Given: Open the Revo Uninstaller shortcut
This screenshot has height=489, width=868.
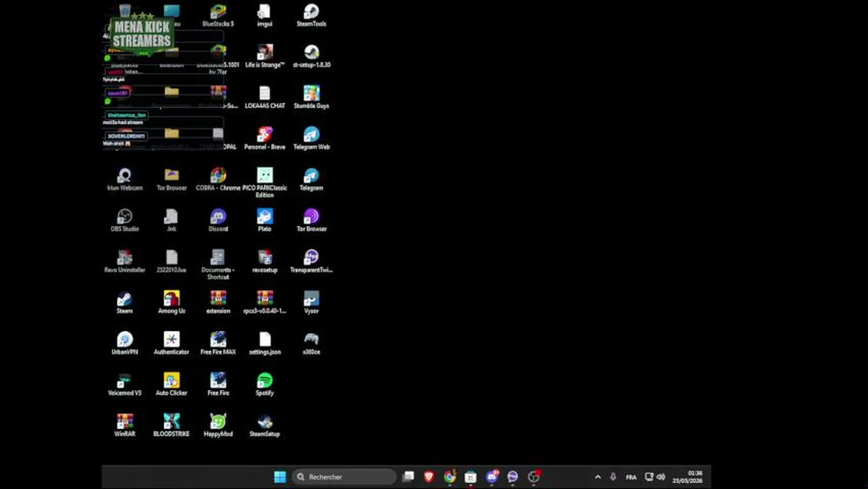Looking at the screenshot, I should (124, 261).
